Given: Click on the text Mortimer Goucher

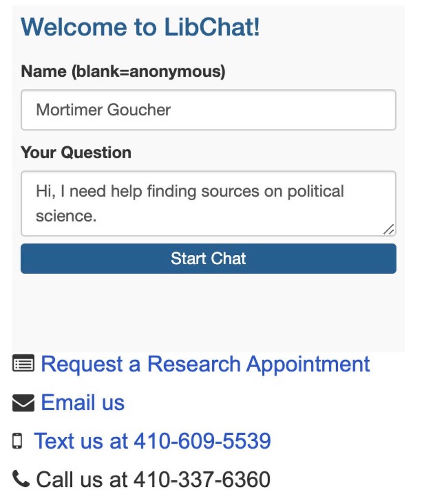Looking at the screenshot, I should pos(103,110).
